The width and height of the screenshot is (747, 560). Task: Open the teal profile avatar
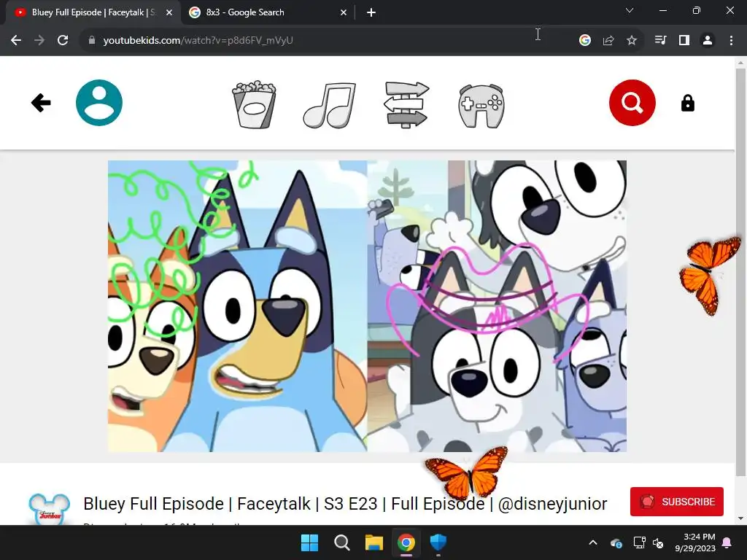point(99,103)
